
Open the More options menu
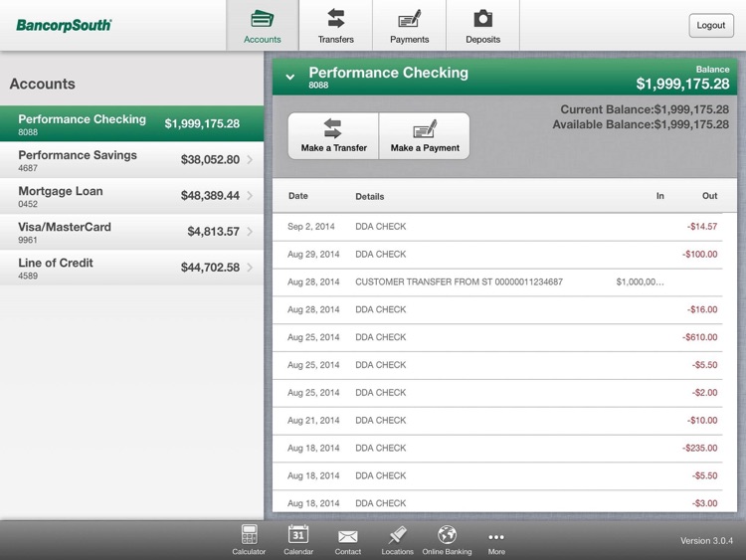496,542
